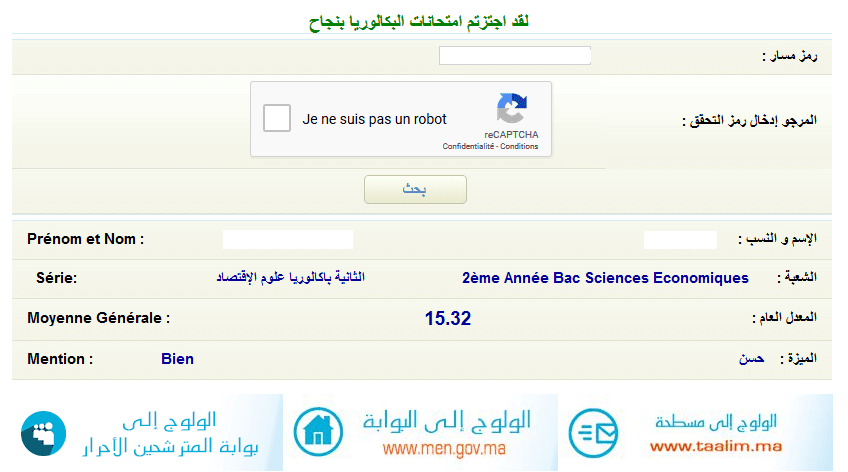Click the Mention value "Bien"
This screenshot has height=472, width=848.
click(x=177, y=359)
